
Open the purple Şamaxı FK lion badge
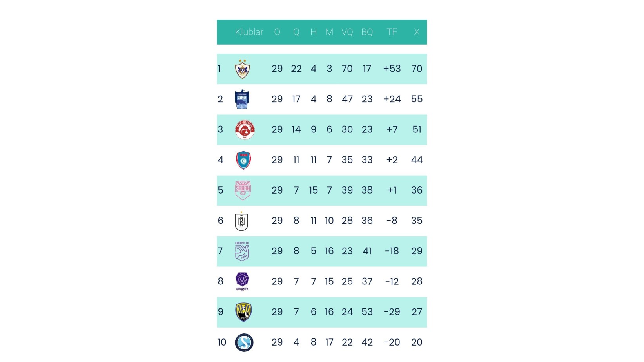(x=242, y=281)
